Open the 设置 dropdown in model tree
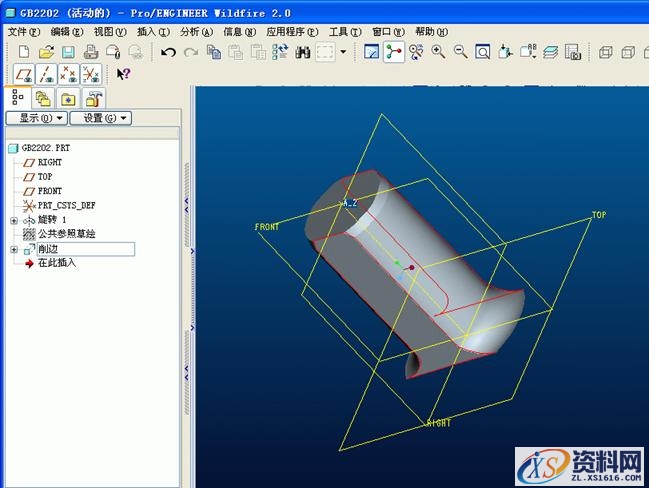649x488 pixels. click(100, 118)
